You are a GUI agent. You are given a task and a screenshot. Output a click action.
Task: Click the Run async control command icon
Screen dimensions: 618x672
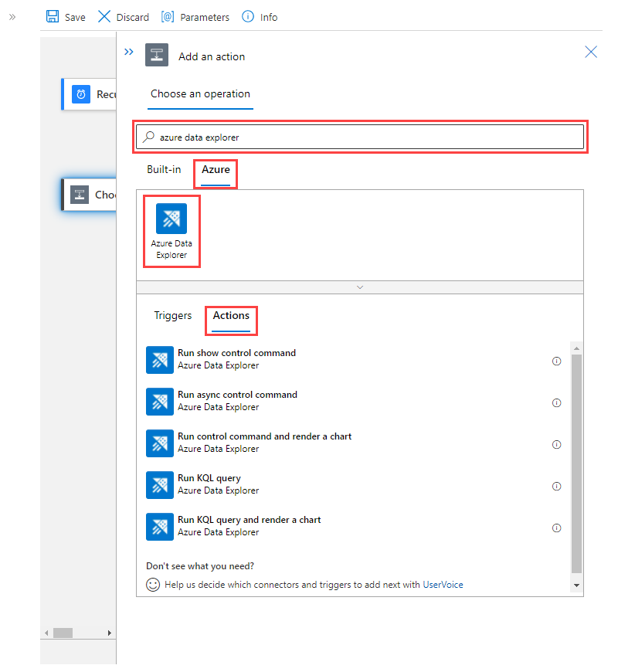pos(160,402)
